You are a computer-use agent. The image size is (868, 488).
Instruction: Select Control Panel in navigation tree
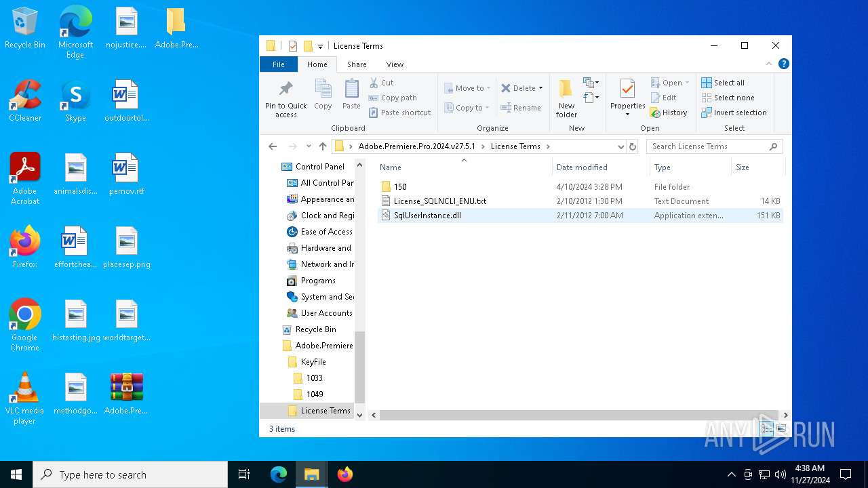click(x=320, y=167)
